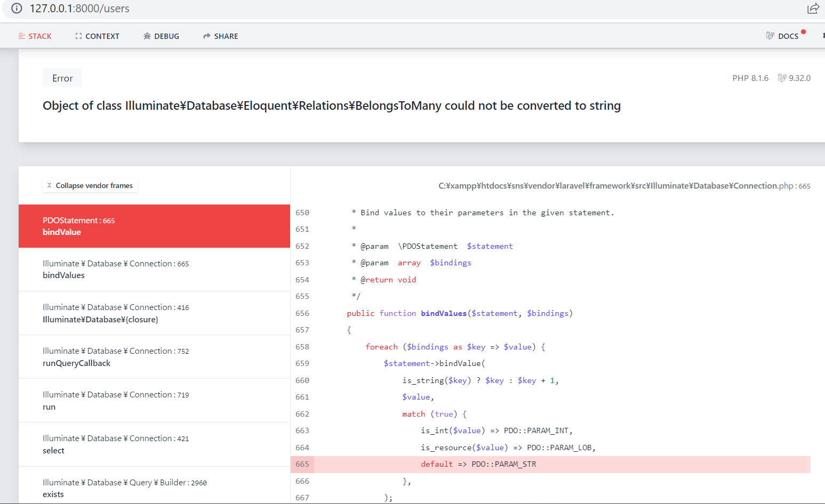Click the foreach statement on line 658
The height and width of the screenshot is (504, 825).
coord(455,347)
